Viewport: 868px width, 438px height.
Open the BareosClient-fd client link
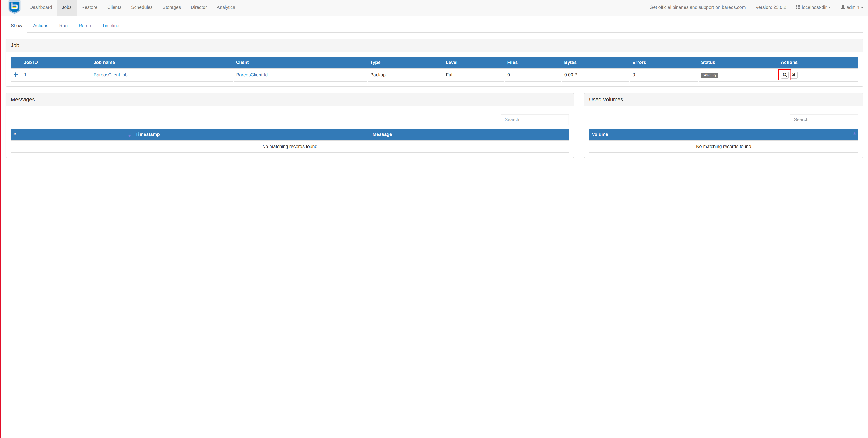click(252, 75)
